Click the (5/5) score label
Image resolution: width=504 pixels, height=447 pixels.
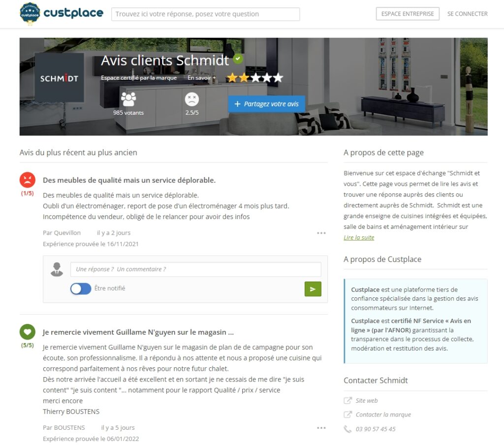pos(28,346)
